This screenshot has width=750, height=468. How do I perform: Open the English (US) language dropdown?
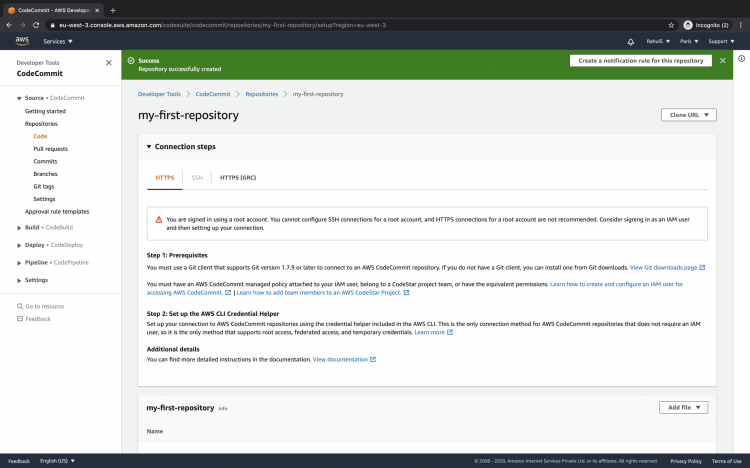tap(57, 461)
